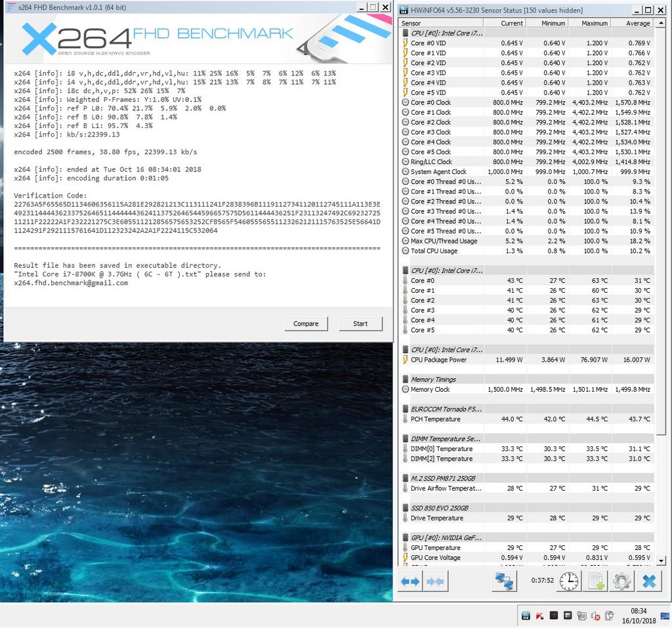
Task: Open HWiNFO remote monitoring with the networked-computers icon
Action: tap(504, 581)
